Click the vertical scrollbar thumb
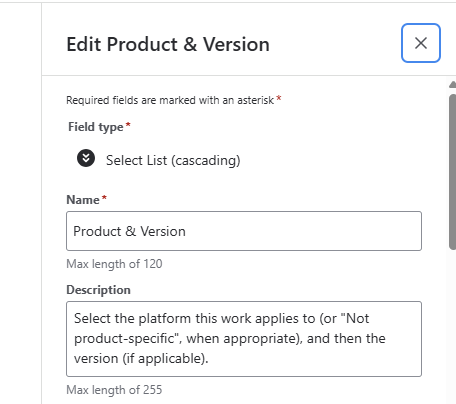The width and height of the screenshot is (456, 404). coord(453,172)
